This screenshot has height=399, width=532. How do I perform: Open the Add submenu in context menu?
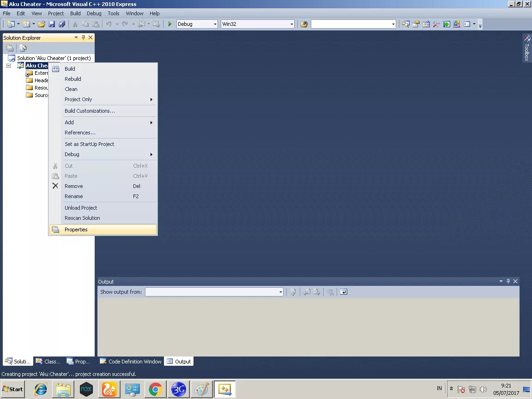103,122
